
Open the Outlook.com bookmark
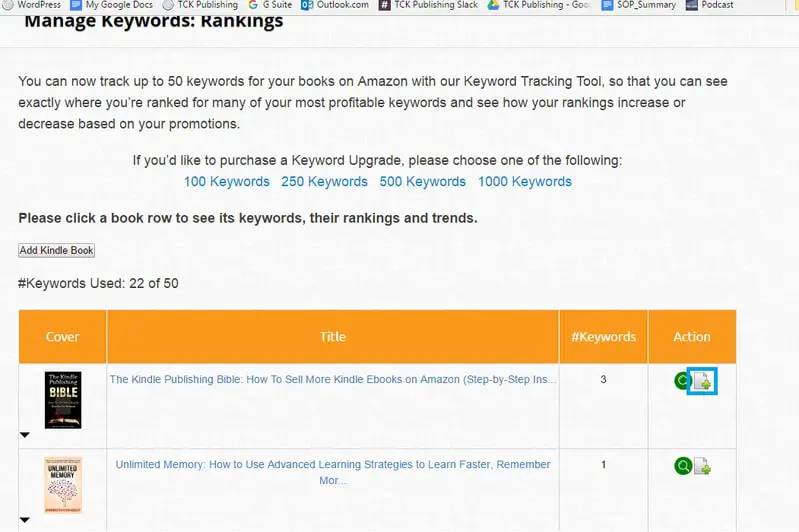tap(335, 5)
